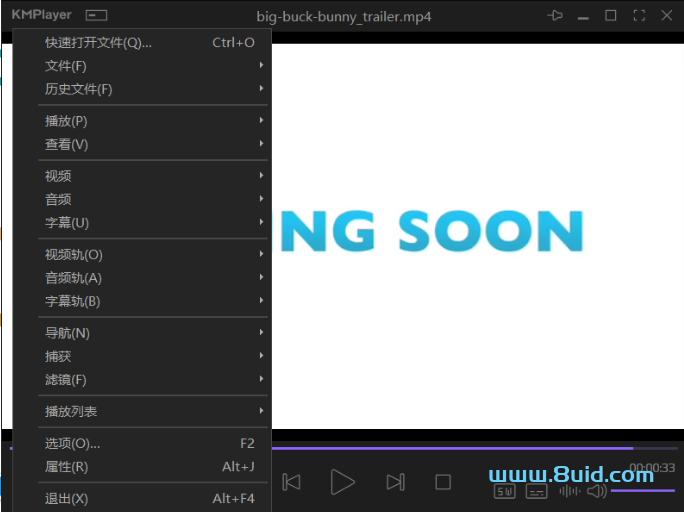The width and height of the screenshot is (684, 512).
Task: Click the 00:00:33 time display
Action: point(652,468)
